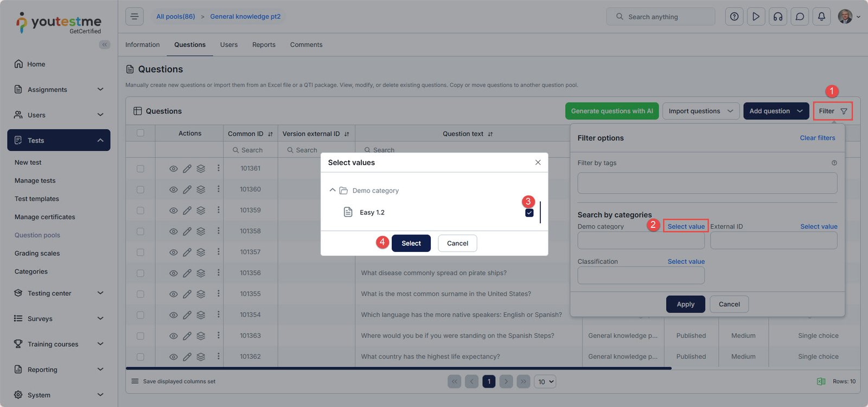
Task: Export table with Excel icon
Action: (821, 381)
